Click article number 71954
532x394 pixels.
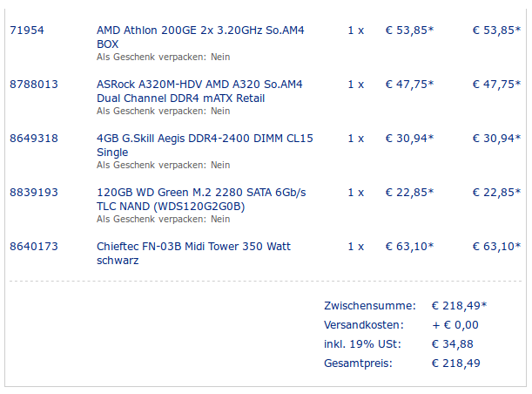tap(27, 31)
